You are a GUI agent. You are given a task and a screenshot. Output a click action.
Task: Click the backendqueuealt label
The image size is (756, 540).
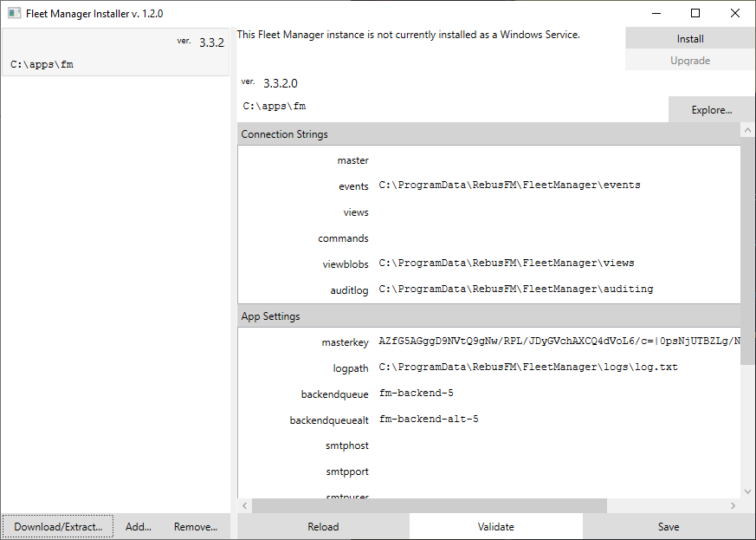(x=329, y=420)
